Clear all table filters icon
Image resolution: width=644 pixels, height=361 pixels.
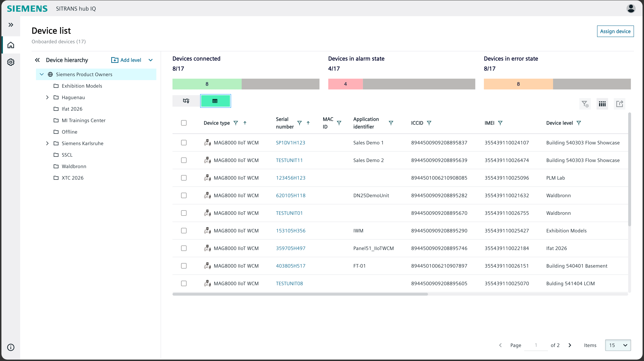(x=585, y=104)
